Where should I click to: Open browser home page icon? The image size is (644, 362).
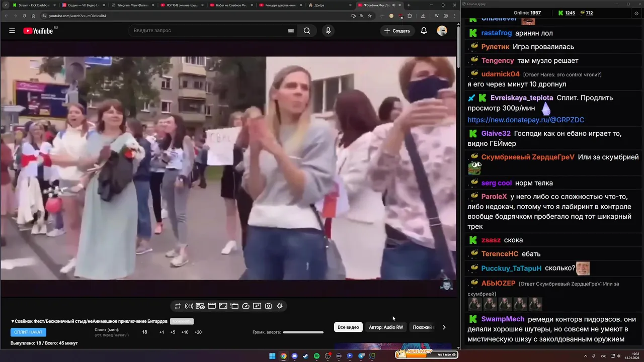(33, 16)
